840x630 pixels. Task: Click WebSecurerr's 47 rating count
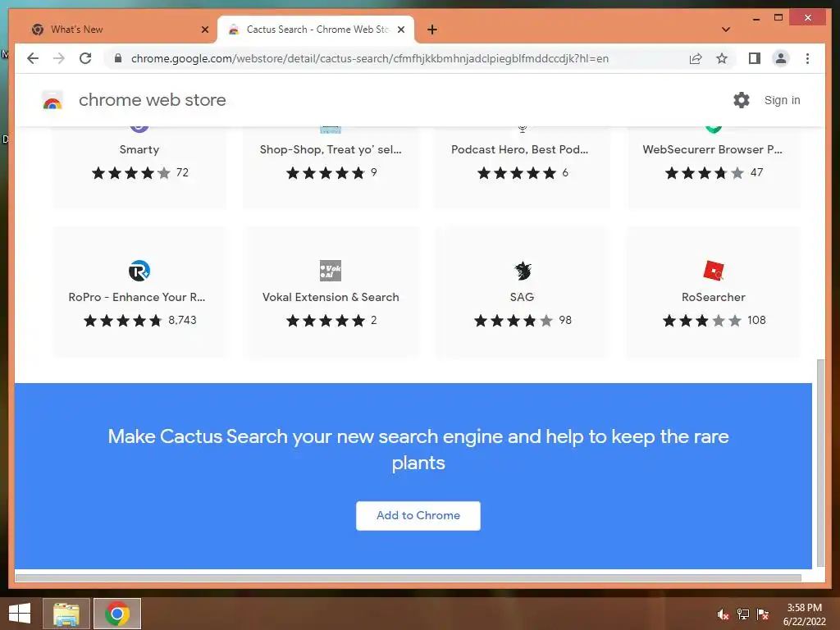point(756,172)
